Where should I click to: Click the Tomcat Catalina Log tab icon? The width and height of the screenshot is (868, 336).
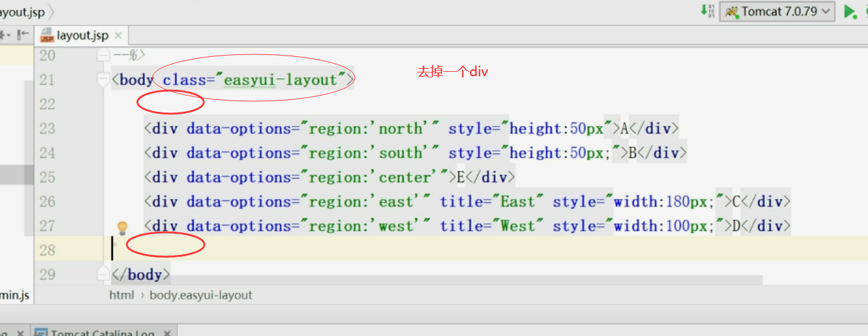42,333
